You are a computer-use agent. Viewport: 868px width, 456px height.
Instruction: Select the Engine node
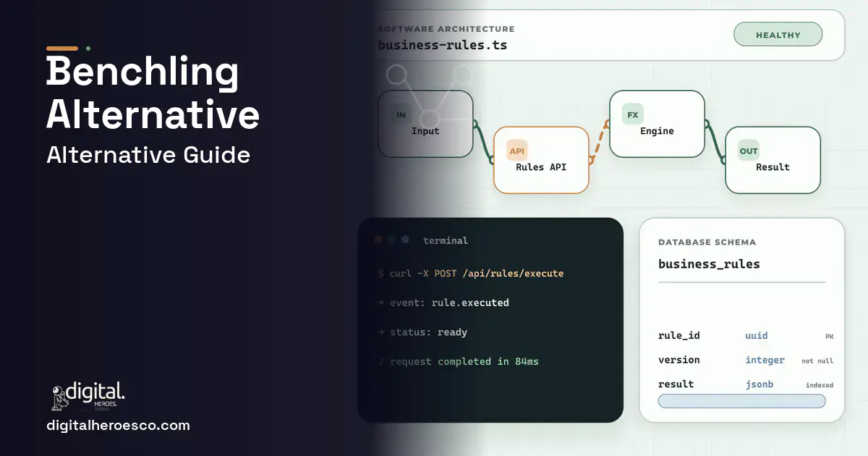click(x=657, y=124)
